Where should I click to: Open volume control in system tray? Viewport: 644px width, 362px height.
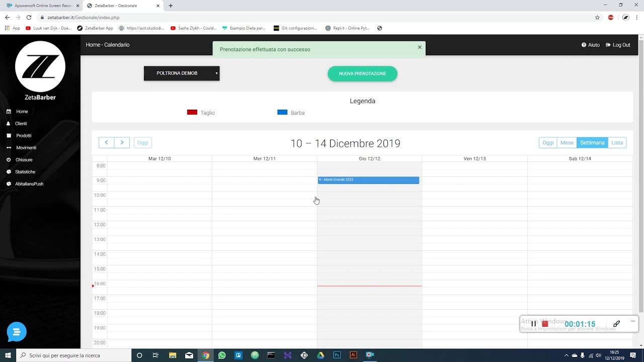click(x=598, y=355)
